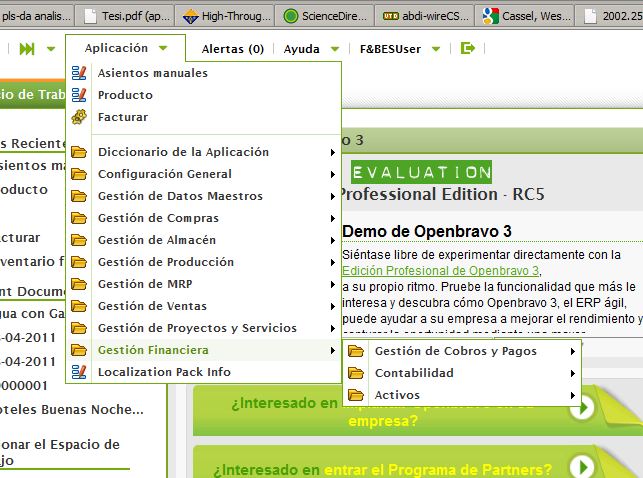Open the F&BESUser dropdown menu

point(397,49)
